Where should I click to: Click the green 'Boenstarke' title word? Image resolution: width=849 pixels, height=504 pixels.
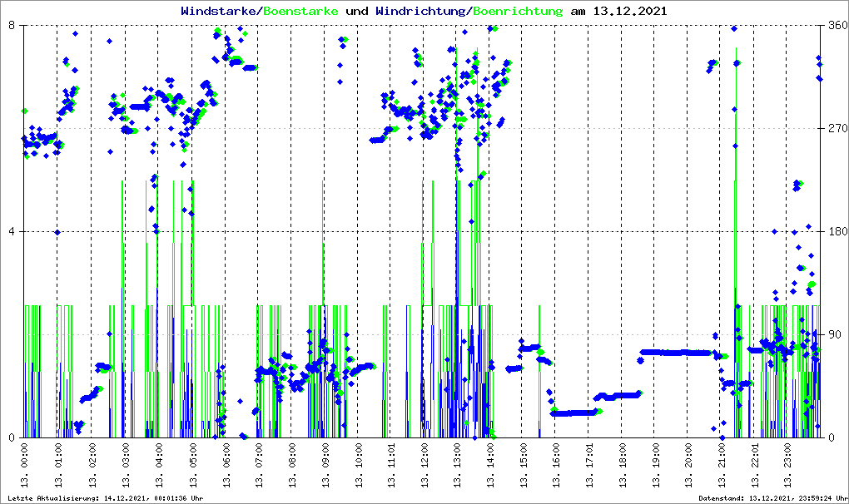(x=300, y=12)
